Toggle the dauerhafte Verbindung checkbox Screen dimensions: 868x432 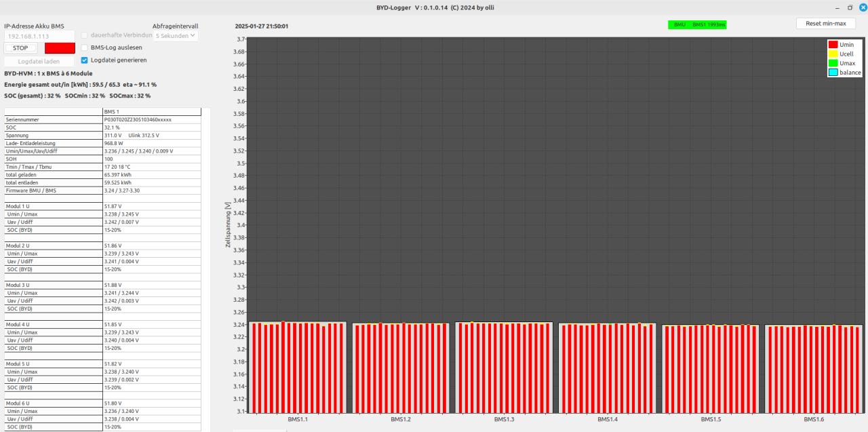tap(85, 35)
